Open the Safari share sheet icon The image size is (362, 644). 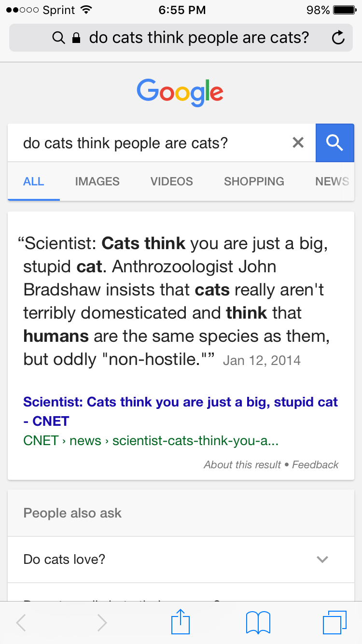pyautogui.click(x=181, y=622)
